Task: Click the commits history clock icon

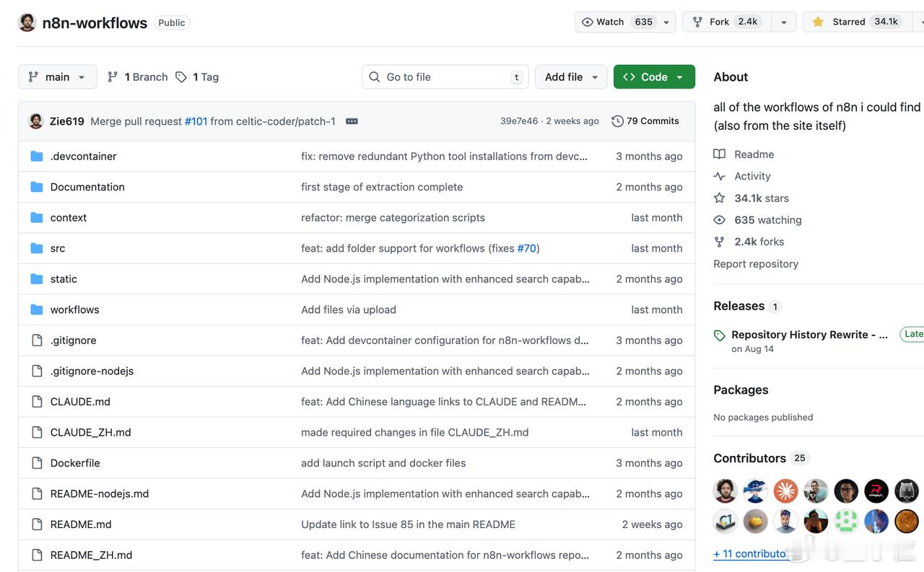Action: tap(617, 121)
